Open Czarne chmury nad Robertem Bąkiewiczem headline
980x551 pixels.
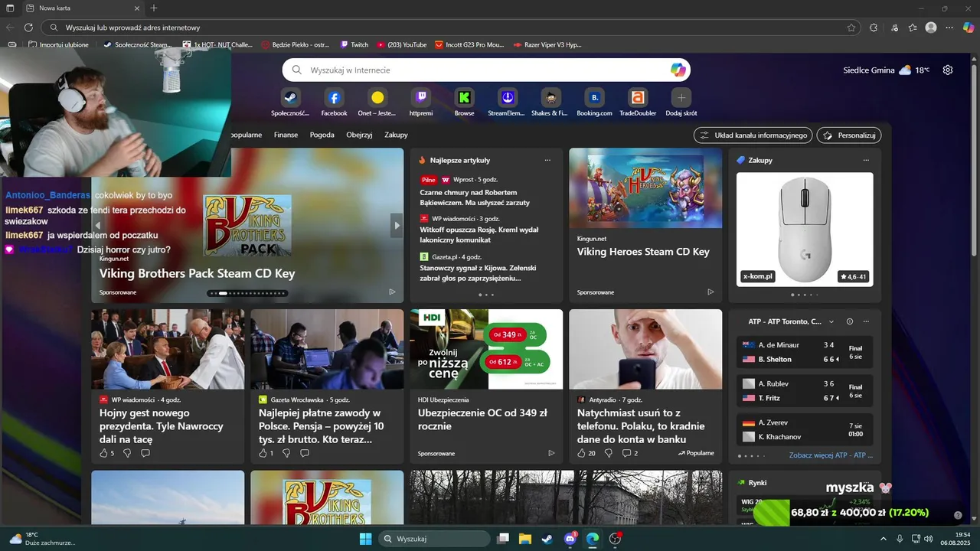tap(475, 197)
